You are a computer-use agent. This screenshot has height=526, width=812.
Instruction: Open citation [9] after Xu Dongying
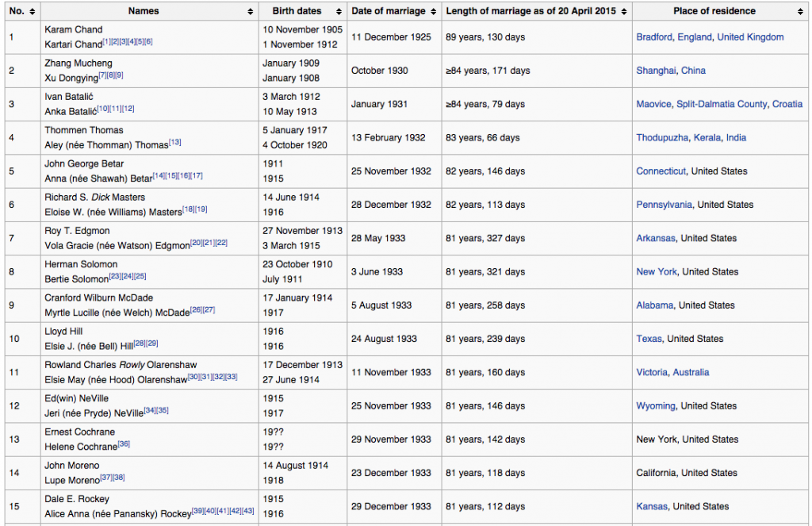click(119, 75)
